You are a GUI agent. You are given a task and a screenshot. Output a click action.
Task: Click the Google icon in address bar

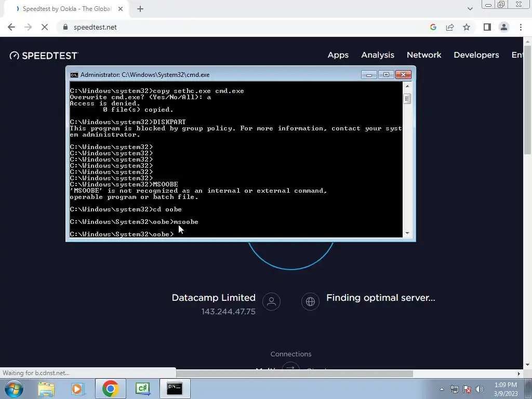[x=433, y=27]
